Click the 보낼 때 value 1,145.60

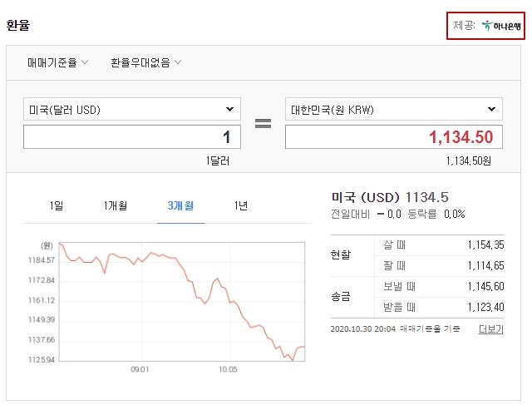[485, 287]
